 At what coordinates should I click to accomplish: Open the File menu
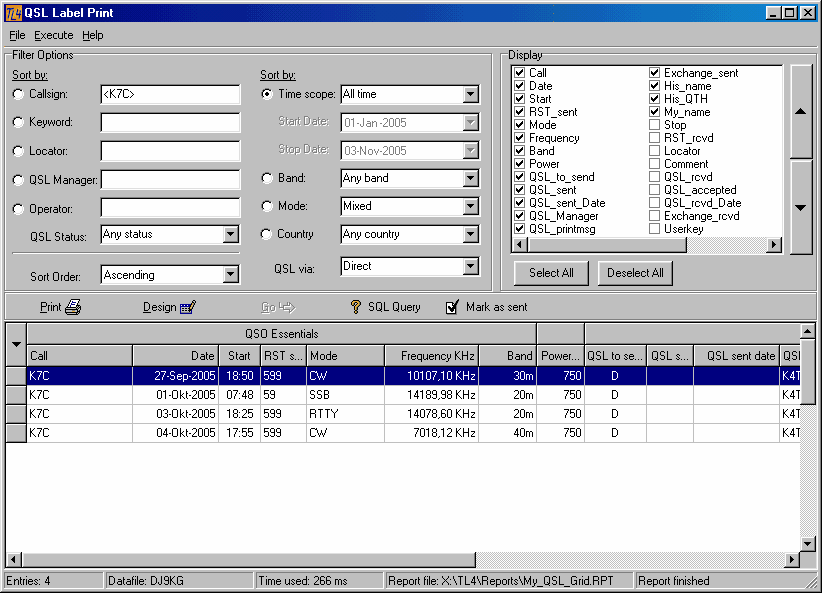17,35
